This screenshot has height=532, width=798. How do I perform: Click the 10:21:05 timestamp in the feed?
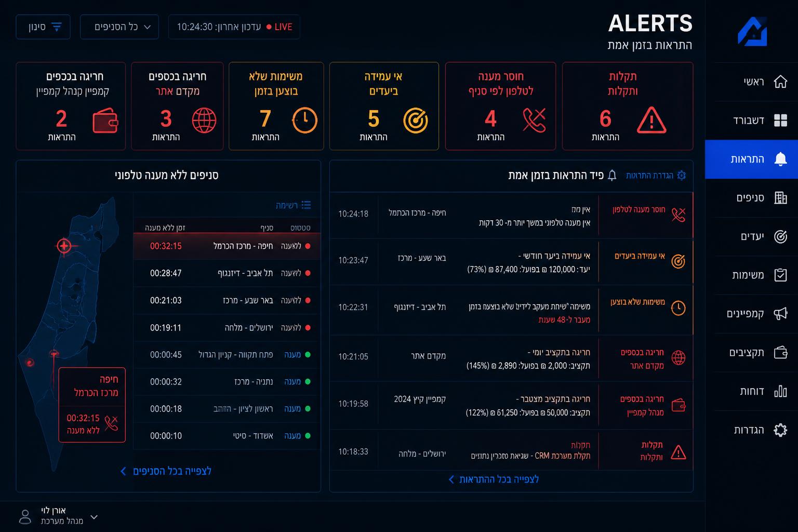pyautogui.click(x=353, y=356)
